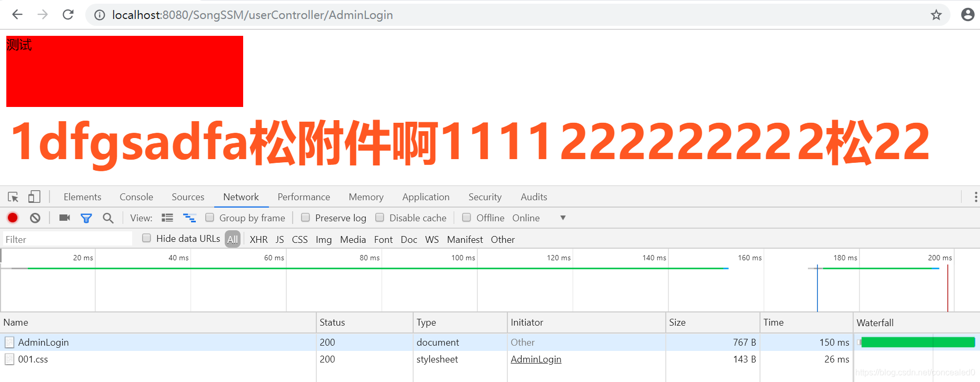Go to the Application tab

426,197
